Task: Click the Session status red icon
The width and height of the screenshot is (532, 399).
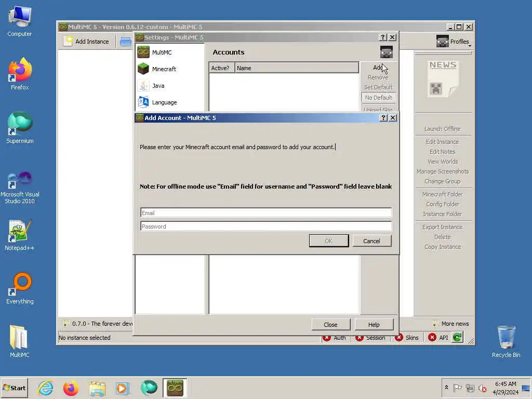Action: (x=360, y=338)
